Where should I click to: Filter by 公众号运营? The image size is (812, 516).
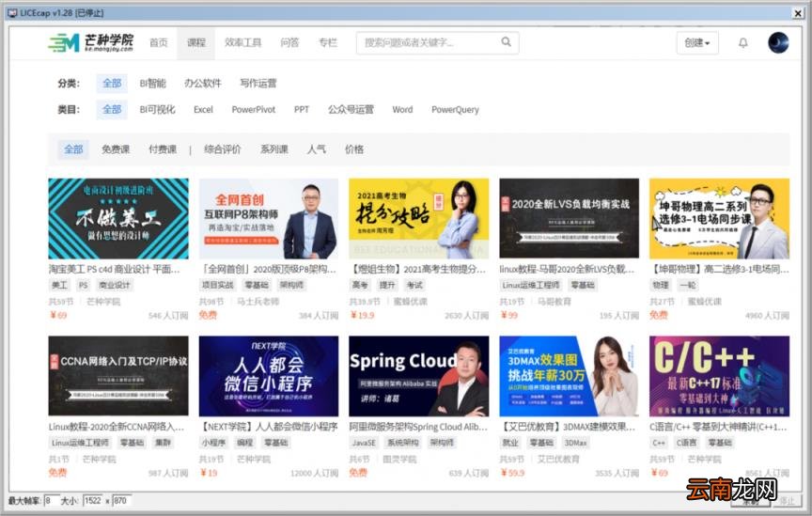351,109
